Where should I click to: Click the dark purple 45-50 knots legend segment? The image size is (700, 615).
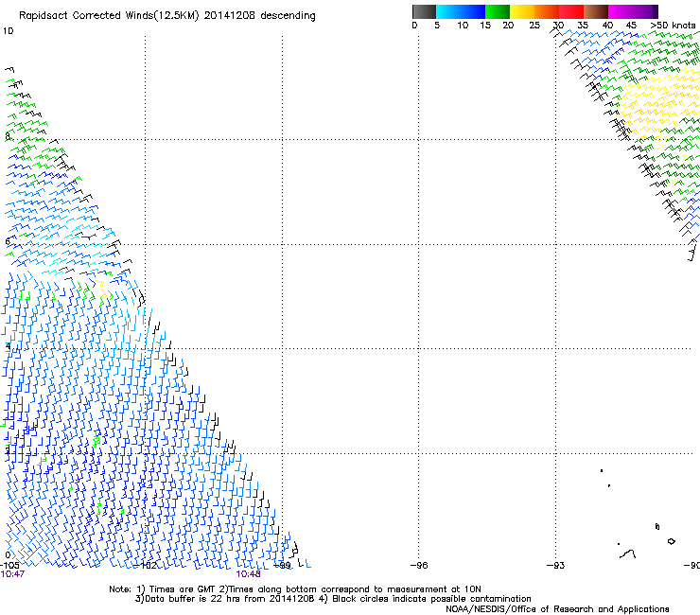(x=645, y=11)
